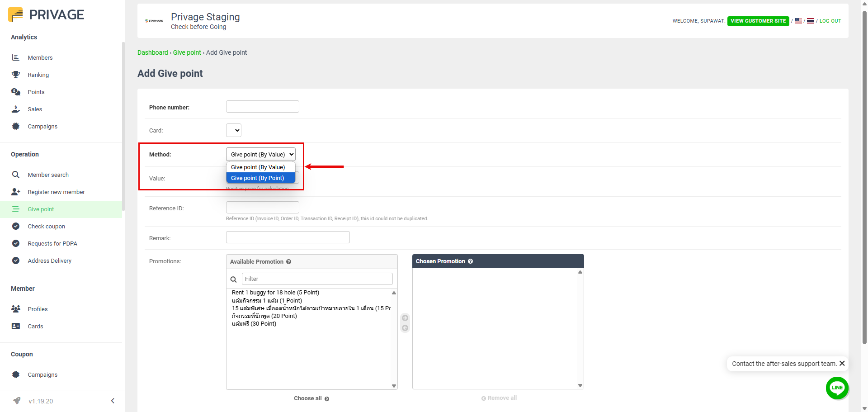The image size is (868, 412).
Task: Click the Available Promotion help icon
Action: [x=288, y=262]
